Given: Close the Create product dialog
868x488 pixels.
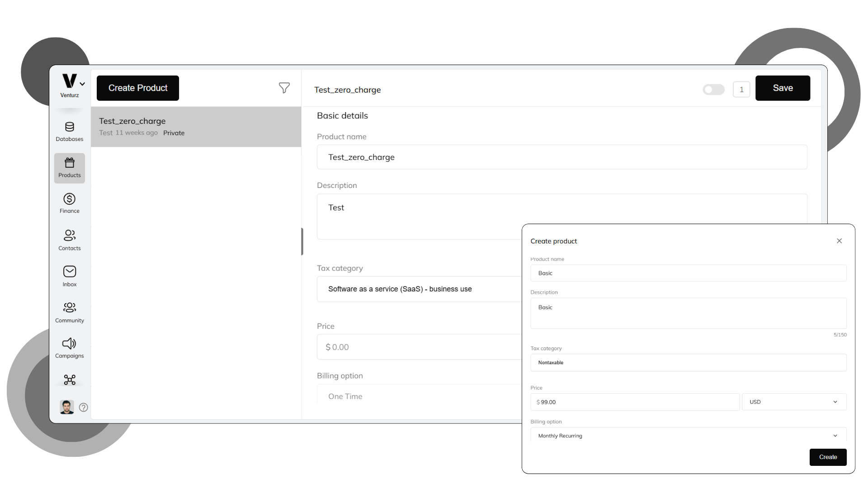Looking at the screenshot, I should click(839, 241).
